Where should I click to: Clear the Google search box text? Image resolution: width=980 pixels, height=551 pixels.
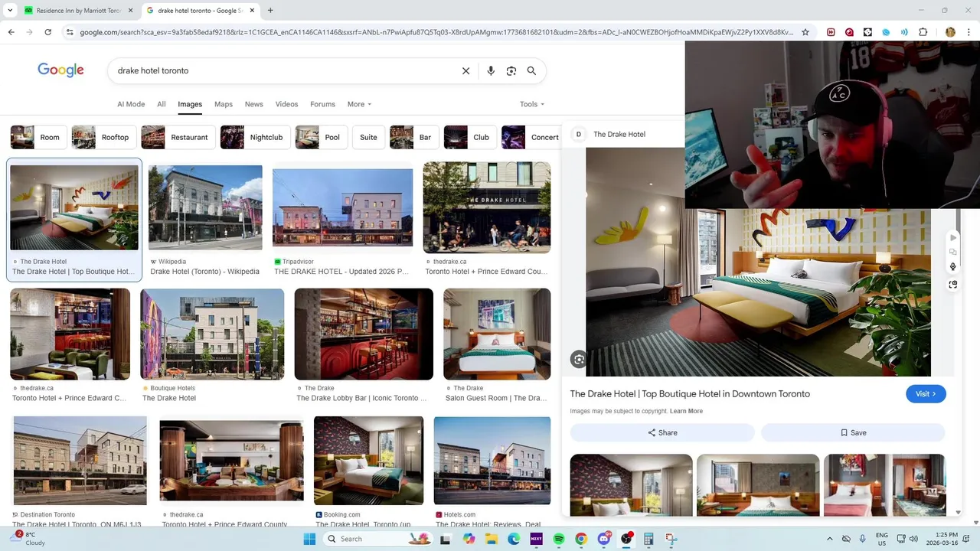pos(465,70)
